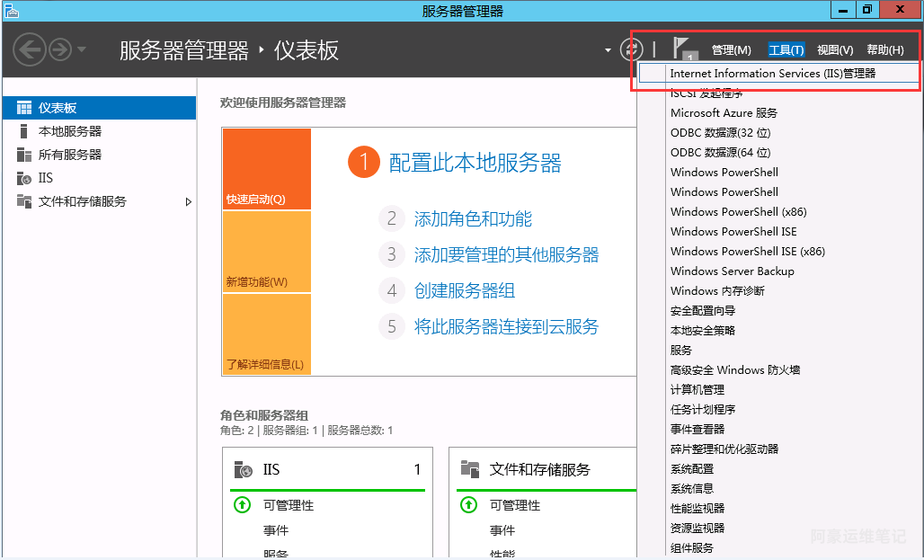Select the 快速启动(Q) orange tile
924x560 pixels.
(x=266, y=170)
